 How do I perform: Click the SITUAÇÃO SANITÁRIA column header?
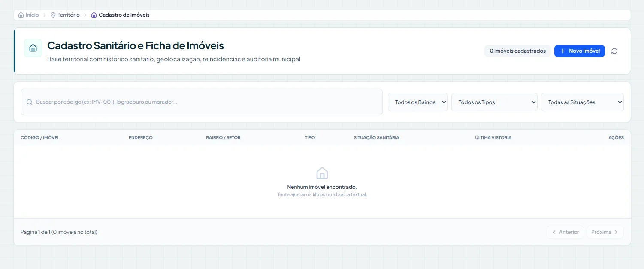[376, 138]
